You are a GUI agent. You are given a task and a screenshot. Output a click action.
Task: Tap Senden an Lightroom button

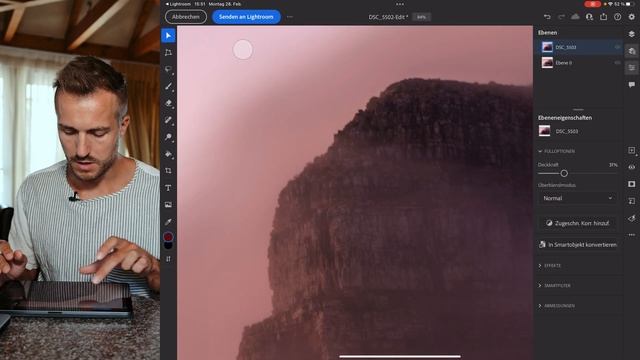(x=246, y=17)
